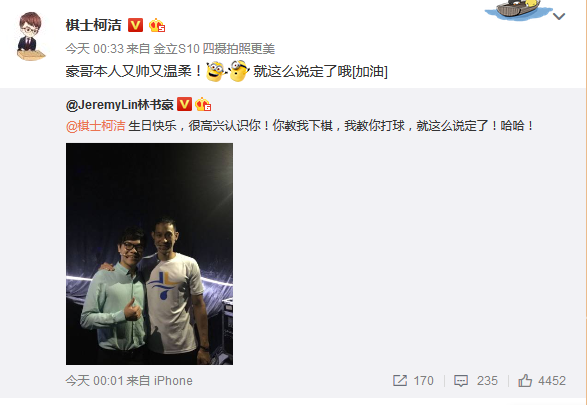Click the repost share icon
This screenshot has width=587, height=405.
(x=400, y=381)
